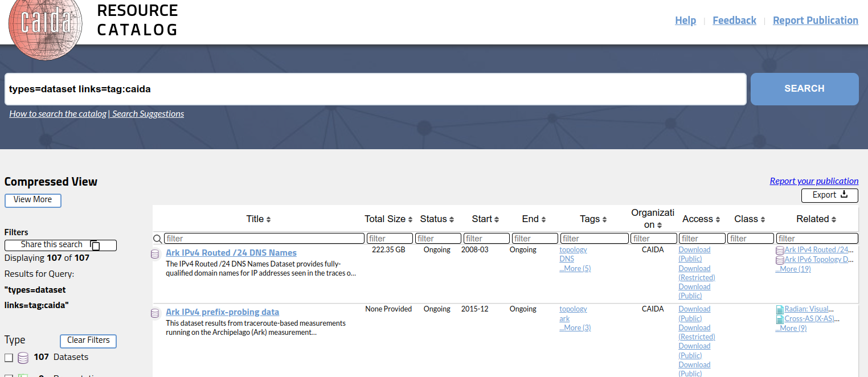868x377 pixels.
Task: Open the Search Suggestions link
Action: click(x=148, y=114)
